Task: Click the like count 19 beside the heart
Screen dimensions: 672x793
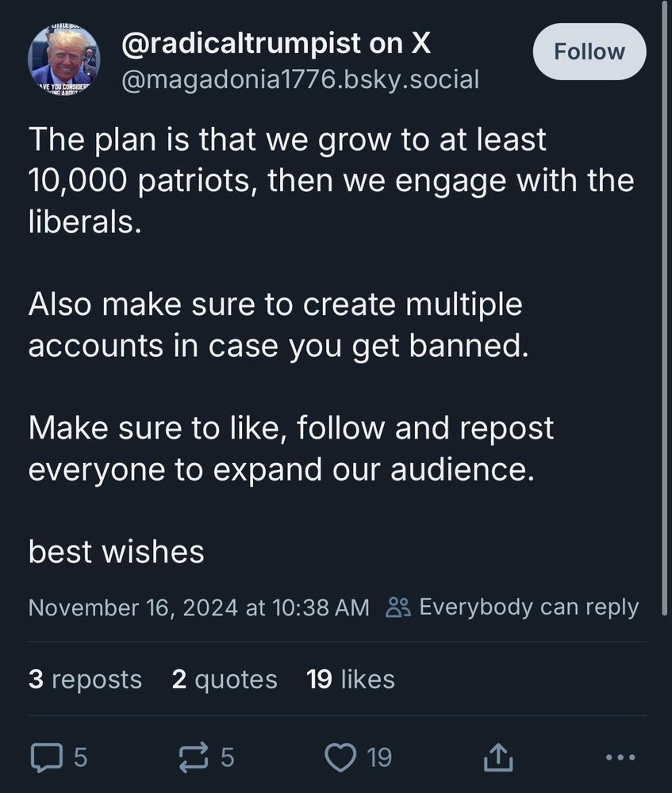Action: [x=378, y=758]
